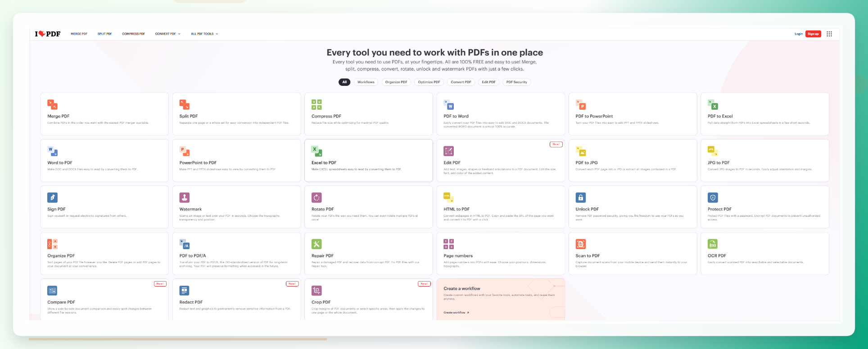Choose the PDF to PDF/A icon
This screenshot has width=868, height=349.
pos(185,244)
